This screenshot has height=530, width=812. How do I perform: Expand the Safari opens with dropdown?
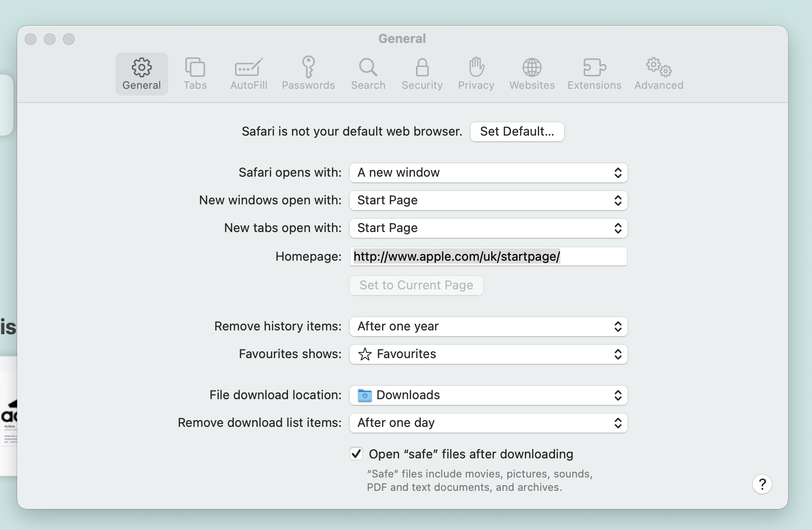coord(489,173)
